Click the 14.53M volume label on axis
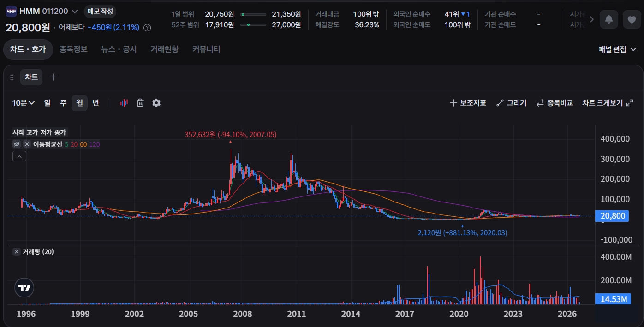The image size is (644, 327). point(613,299)
